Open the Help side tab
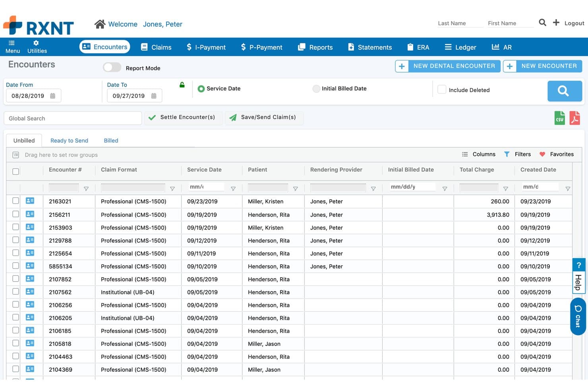588x392 pixels. tap(578, 276)
